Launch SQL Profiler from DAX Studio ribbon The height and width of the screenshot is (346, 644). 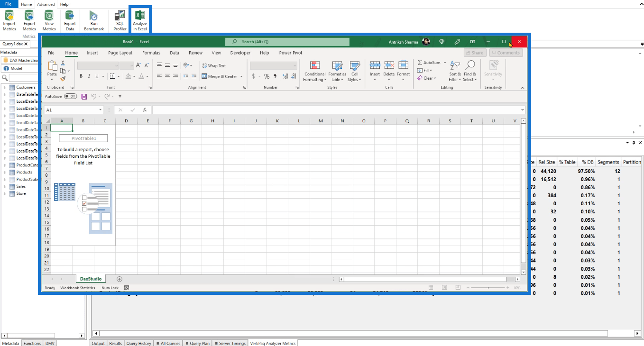[x=120, y=21]
